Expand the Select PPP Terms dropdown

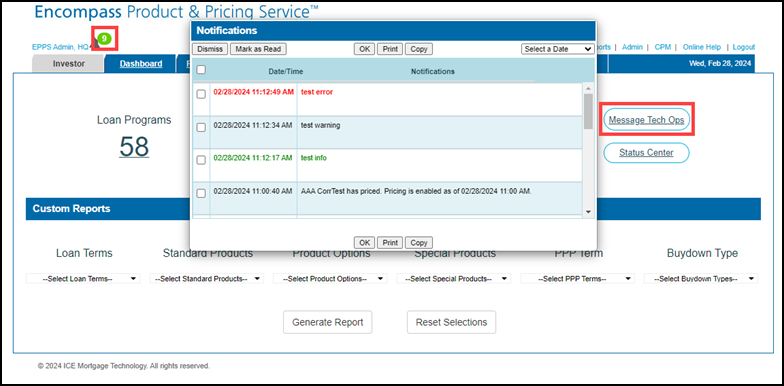click(578, 278)
